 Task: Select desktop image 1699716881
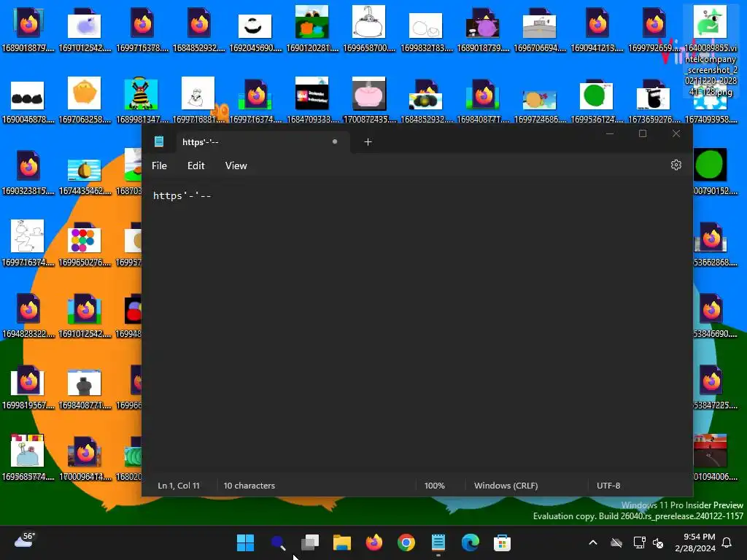click(198, 101)
